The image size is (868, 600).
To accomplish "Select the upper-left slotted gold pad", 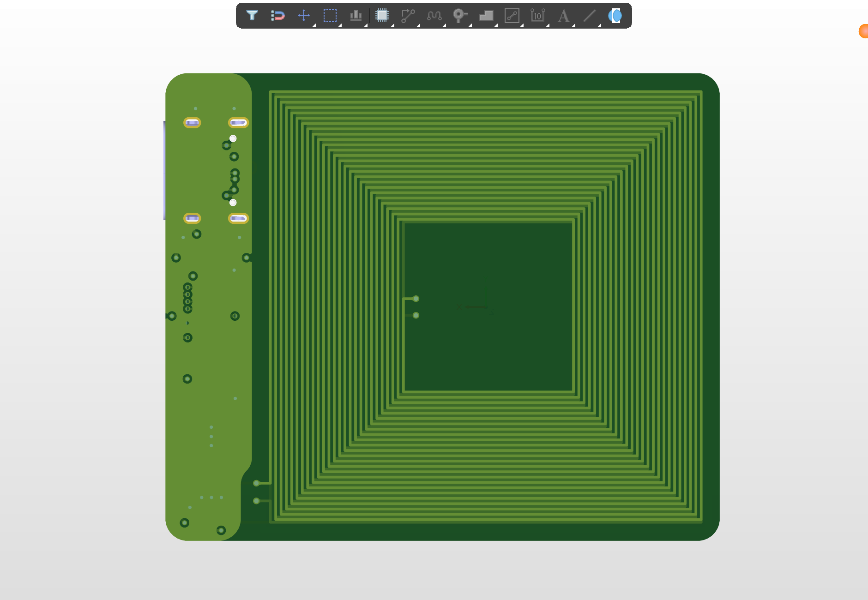I will (192, 123).
